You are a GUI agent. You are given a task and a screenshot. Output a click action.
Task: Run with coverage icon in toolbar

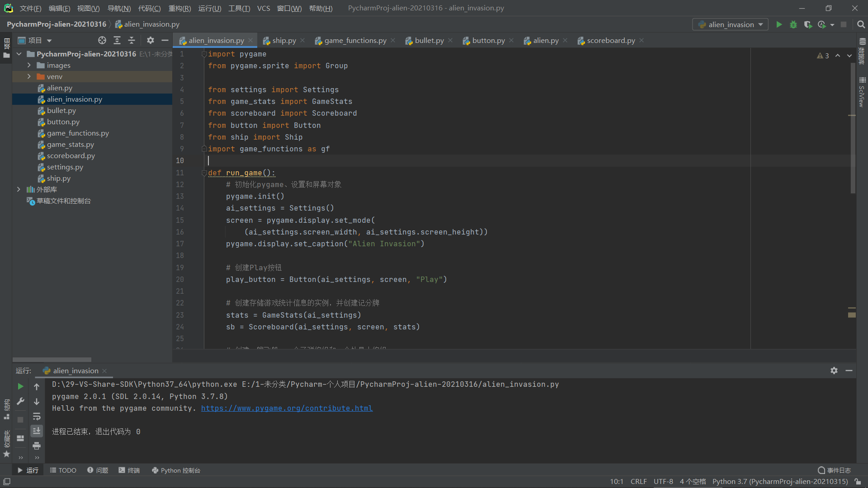808,24
